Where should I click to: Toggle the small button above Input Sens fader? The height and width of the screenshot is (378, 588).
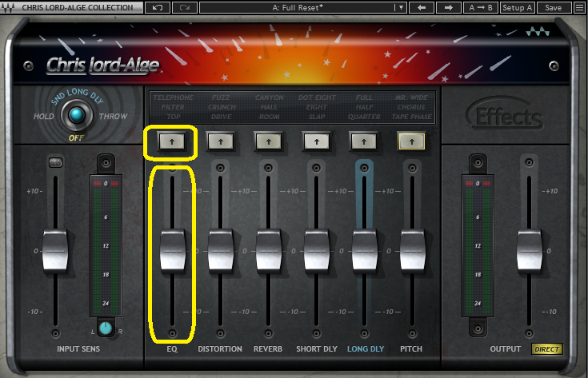click(x=54, y=163)
